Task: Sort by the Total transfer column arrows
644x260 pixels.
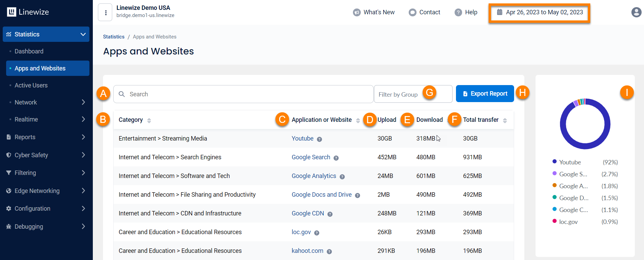Action: [505, 120]
